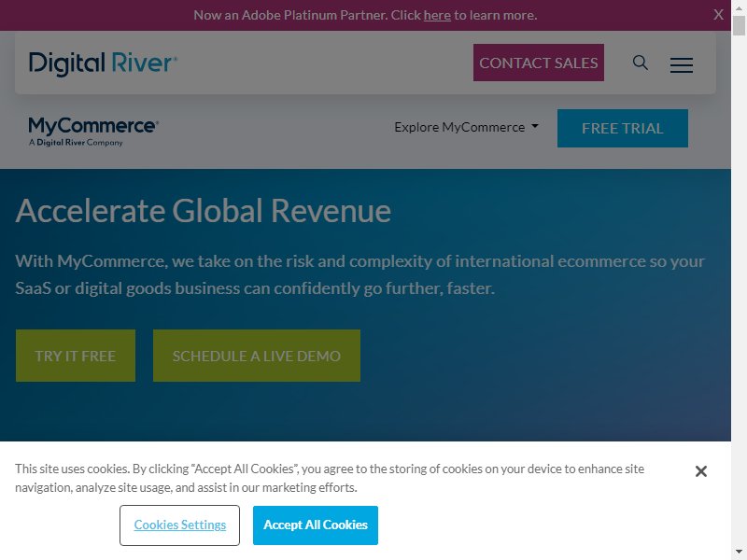Close the cookie notice with X
The width and height of the screenshot is (747, 560).
(x=701, y=471)
